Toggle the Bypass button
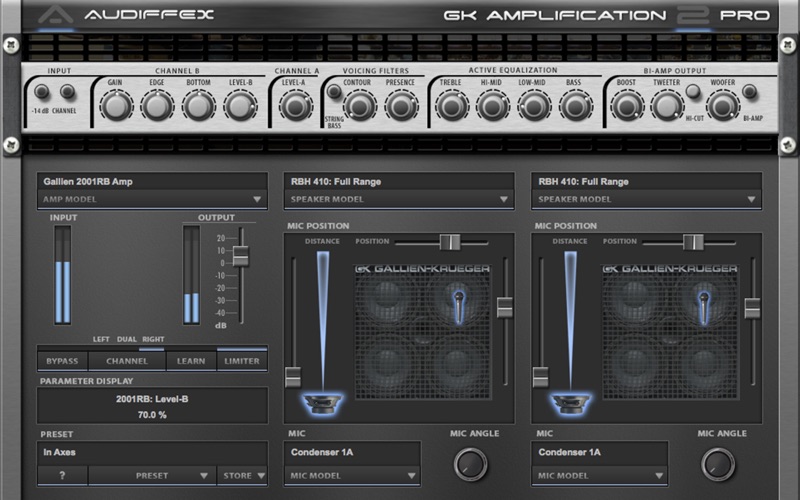This screenshot has width=800, height=500. click(x=62, y=361)
